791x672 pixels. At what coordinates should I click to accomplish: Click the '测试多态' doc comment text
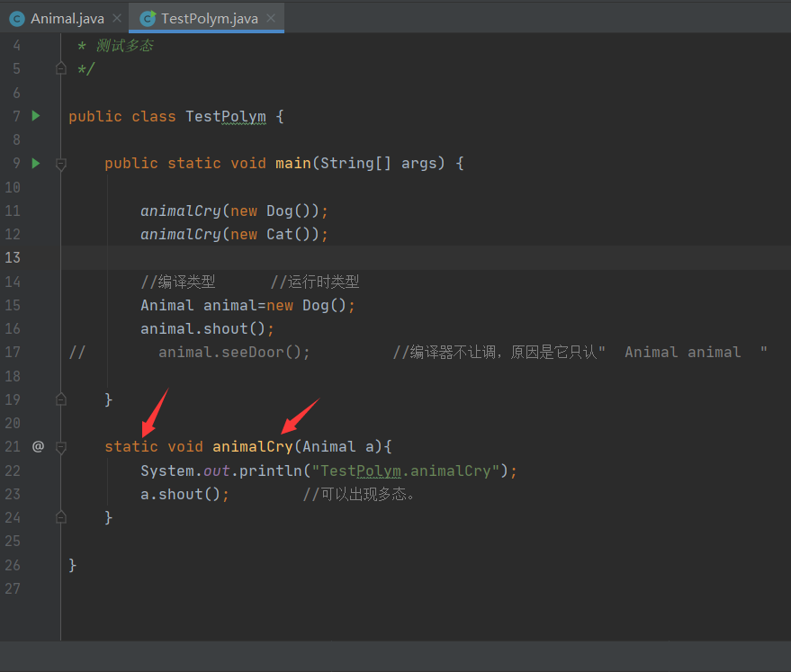click(x=124, y=45)
